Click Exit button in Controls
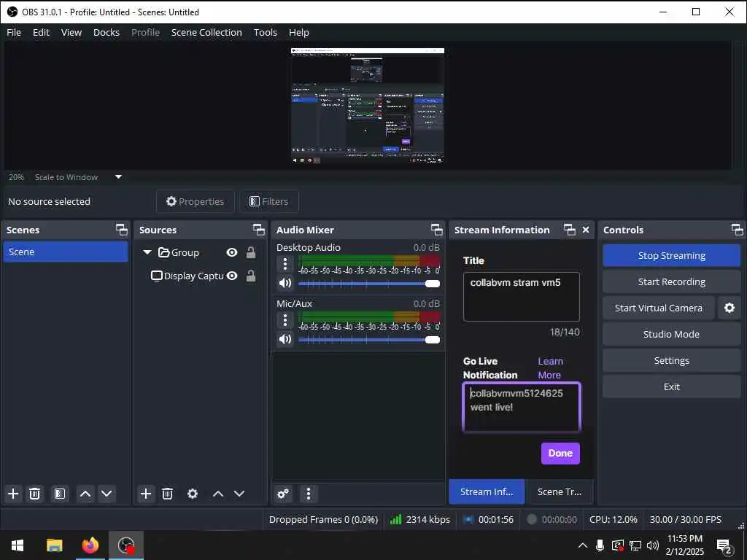This screenshot has width=747, height=560. [671, 386]
